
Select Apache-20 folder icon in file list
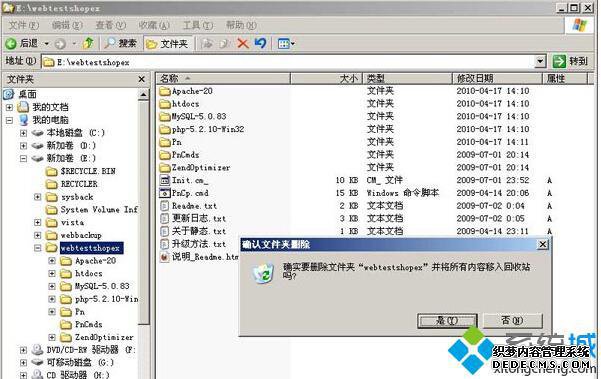(165, 91)
